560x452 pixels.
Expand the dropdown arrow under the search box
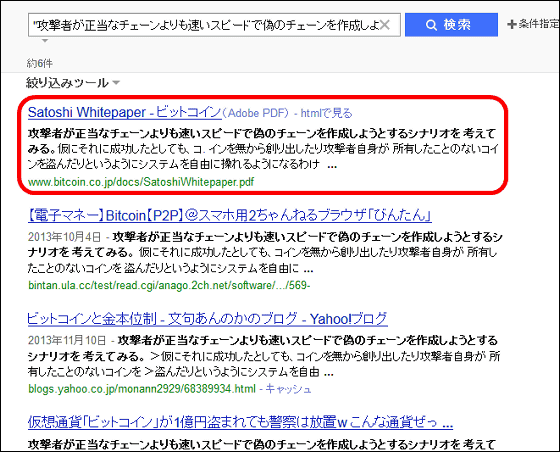click(45, 41)
